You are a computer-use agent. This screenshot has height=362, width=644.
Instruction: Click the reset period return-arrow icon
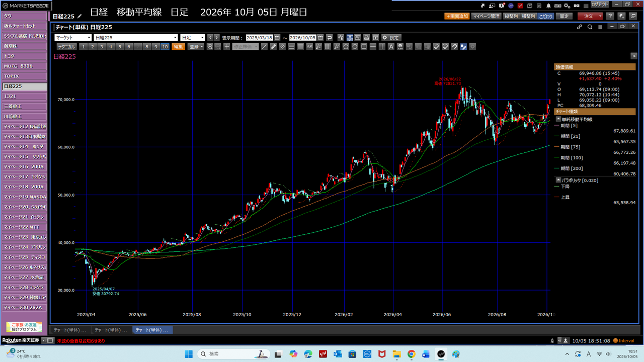click(x=330, y=38)
